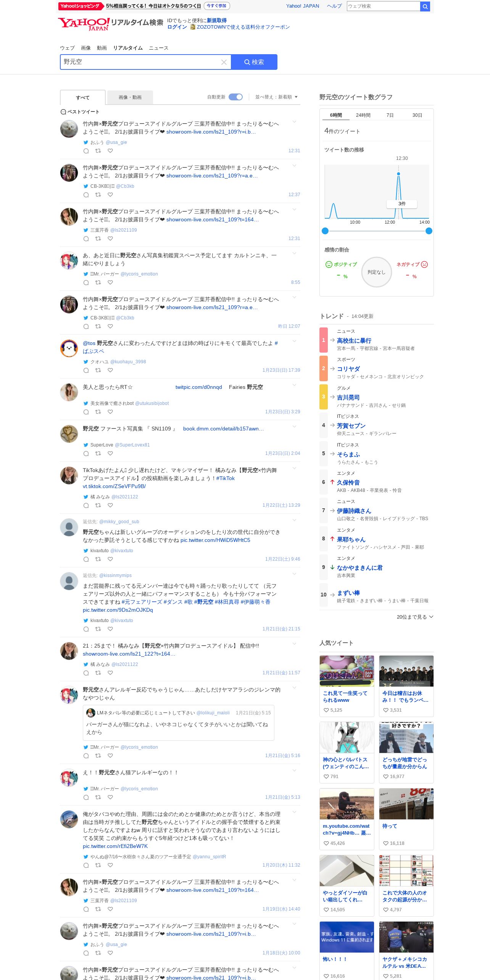Image resolution: width=490 pixels, height=980 pixels.
Task: Open the 画像 search category
Action: point(86,48)
